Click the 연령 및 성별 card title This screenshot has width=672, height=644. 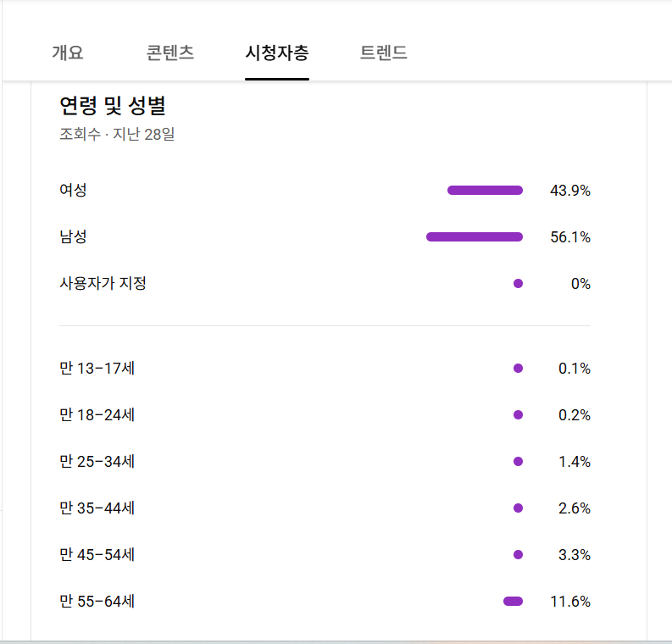point(112,106)
